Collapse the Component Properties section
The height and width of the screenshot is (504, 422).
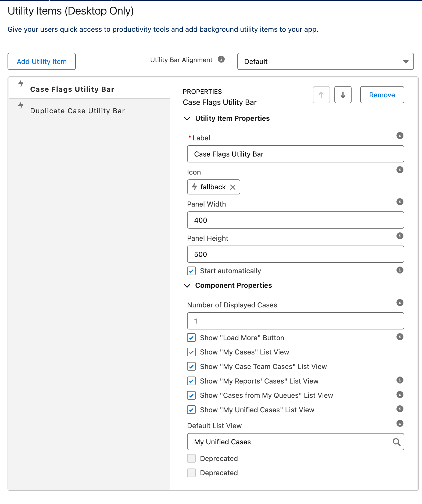pyautogui.click(x=187, y=285)
